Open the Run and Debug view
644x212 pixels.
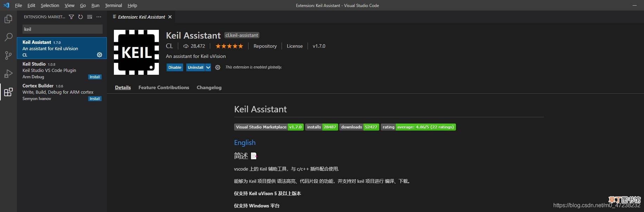tap(8, 73)
